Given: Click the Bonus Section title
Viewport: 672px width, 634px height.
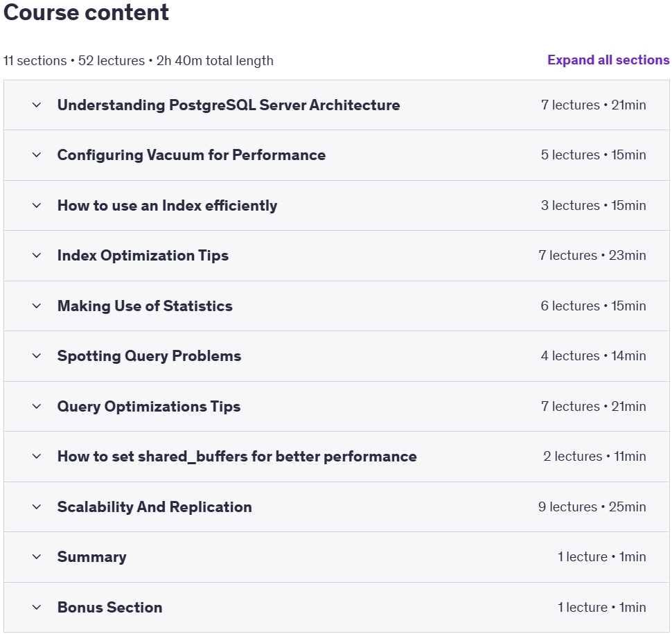Looking at the screenshot, I should 109,608.
